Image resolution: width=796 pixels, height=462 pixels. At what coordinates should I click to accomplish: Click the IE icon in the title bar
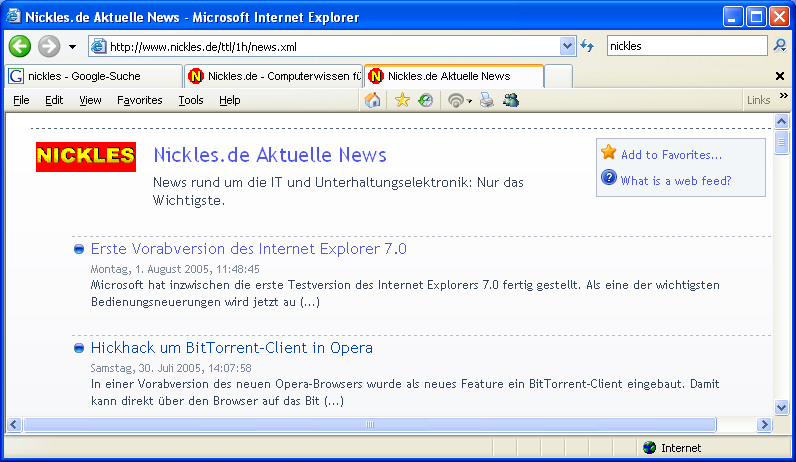pyautogui.click(x=14, y=16)
